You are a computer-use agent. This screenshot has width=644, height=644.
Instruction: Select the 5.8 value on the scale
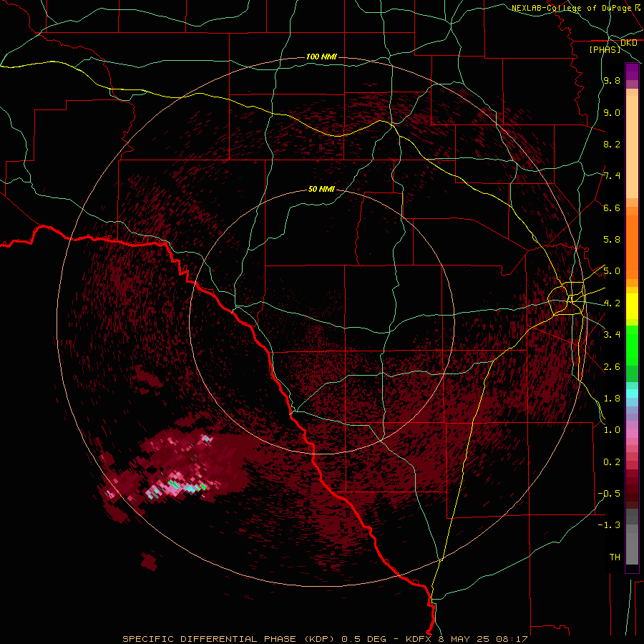coord(612,240)
